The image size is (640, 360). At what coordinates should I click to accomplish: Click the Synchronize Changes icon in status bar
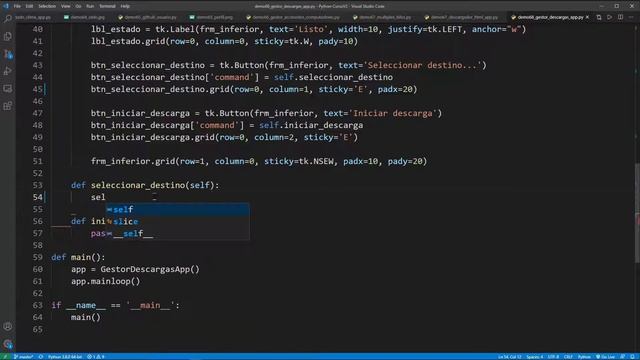[41, 357]
